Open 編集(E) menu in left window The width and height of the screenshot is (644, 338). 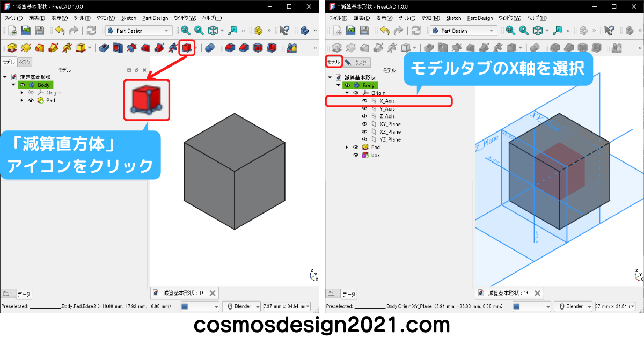(x=37, y=18)
